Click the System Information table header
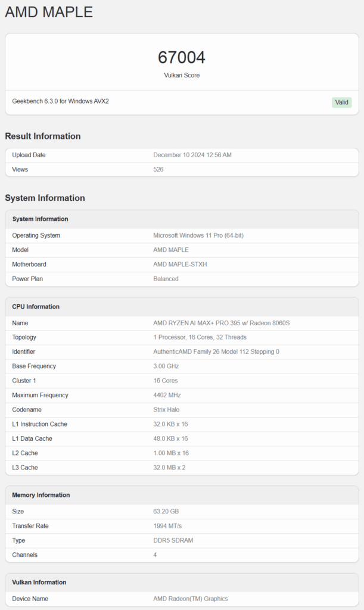The width and height of the screenshot is (364, 610). pos(40,219)
